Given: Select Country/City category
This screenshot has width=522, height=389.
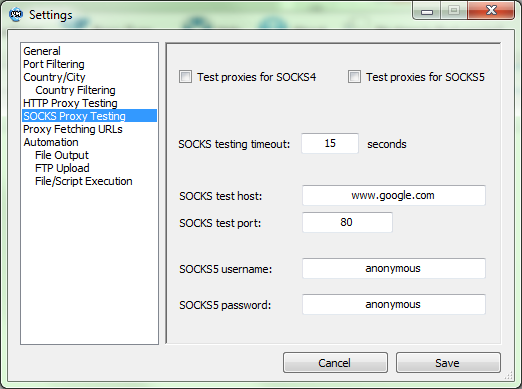Looking at the screenshot, I should coord(54,77).
